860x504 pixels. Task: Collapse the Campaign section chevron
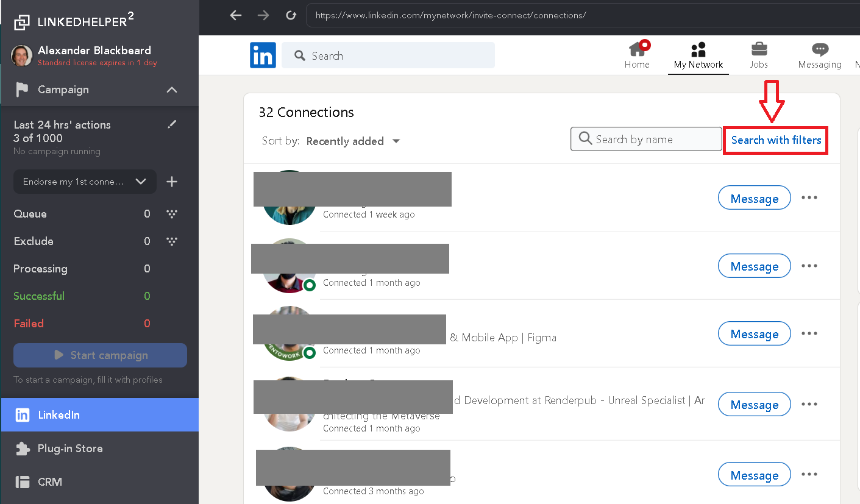pyautogui.click(x=172, y=90)
